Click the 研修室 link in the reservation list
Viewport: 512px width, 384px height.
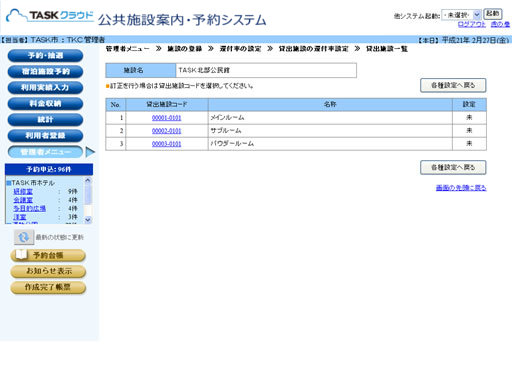pyautogui.click(x=23, y=191)
